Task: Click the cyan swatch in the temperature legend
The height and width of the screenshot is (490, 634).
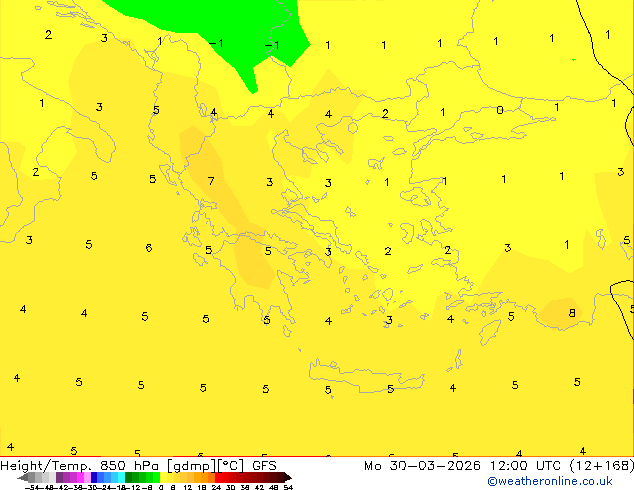Action: point(121,477)
